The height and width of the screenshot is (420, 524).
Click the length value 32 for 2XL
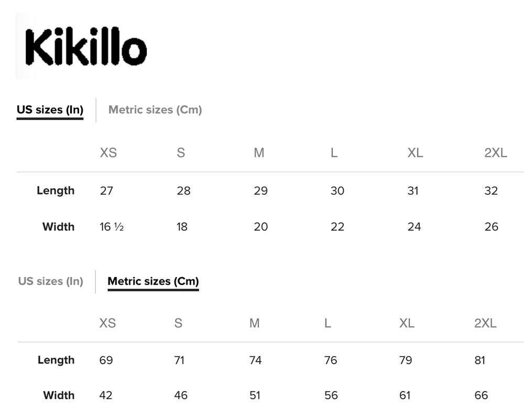coord(491,190)
